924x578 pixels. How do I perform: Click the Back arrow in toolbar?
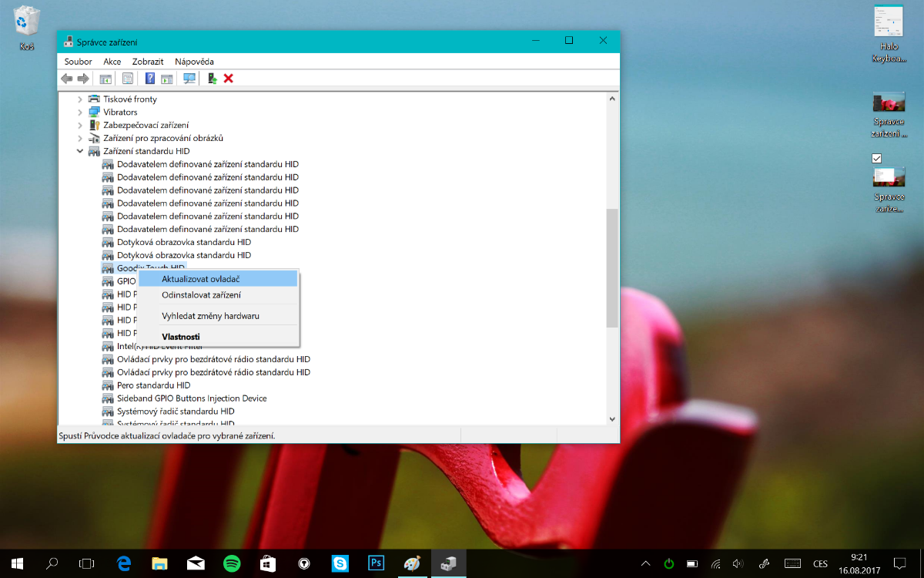click(67, 79)
